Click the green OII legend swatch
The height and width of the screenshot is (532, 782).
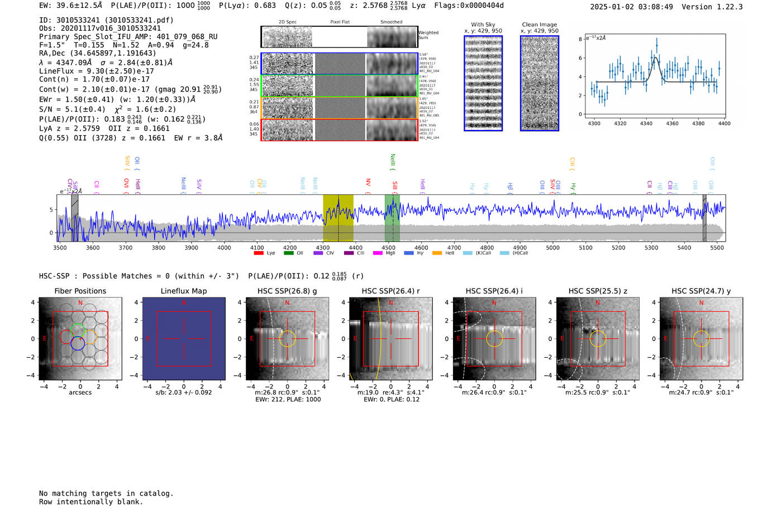coord(289,253)
